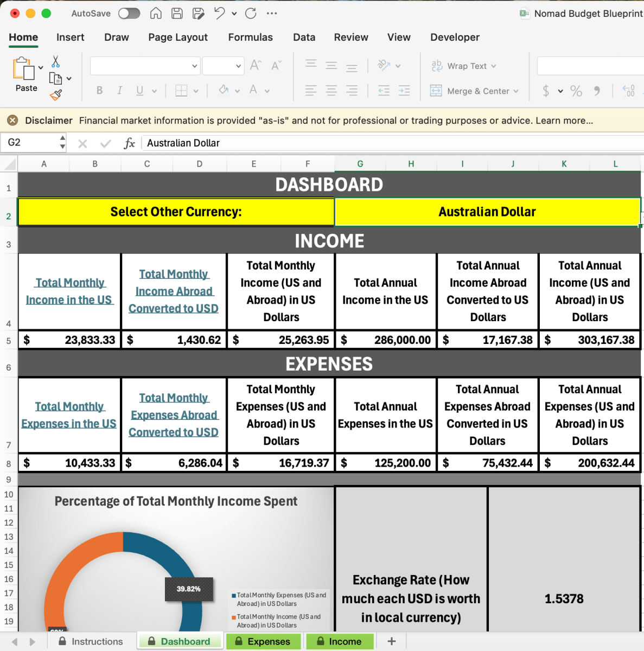Click the Cut scissors icon

55,61
